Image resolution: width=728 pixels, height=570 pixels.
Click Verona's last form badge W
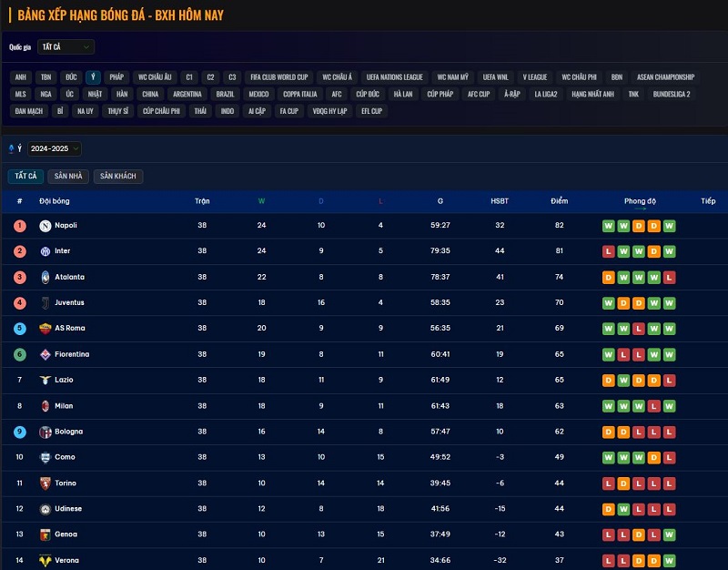coord(669,561)
